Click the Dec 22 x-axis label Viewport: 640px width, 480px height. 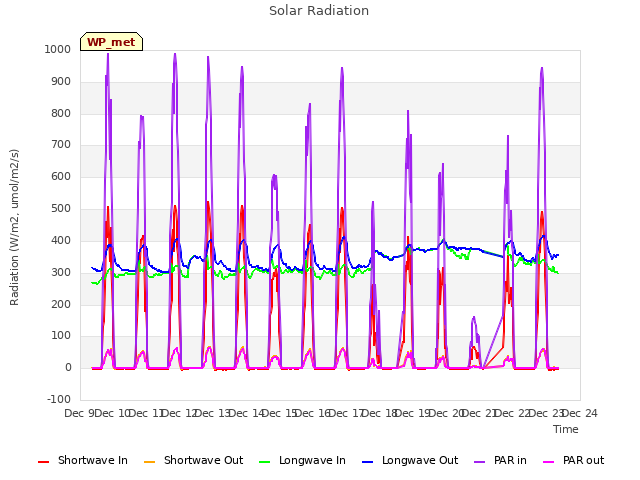click(513, 413)
